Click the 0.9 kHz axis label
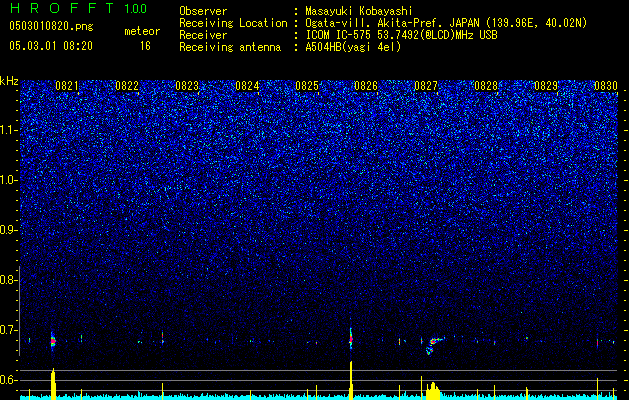 [x=9, y=230]
